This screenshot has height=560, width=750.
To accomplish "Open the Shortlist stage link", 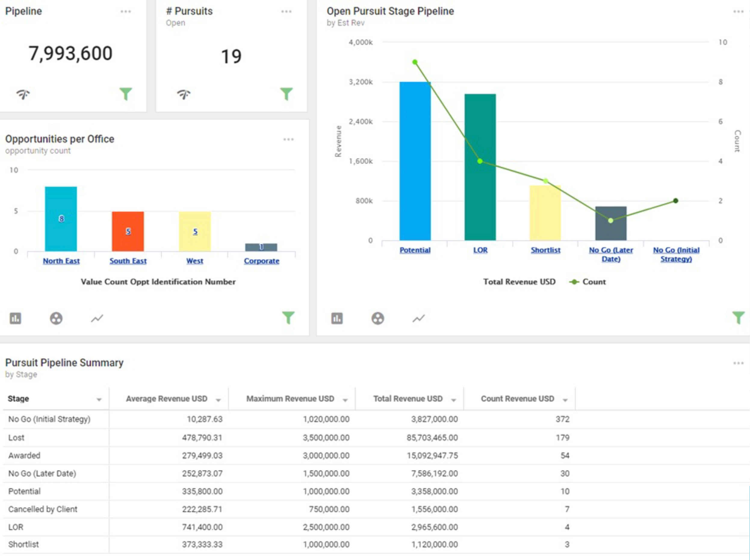I will tap(546, 250).
